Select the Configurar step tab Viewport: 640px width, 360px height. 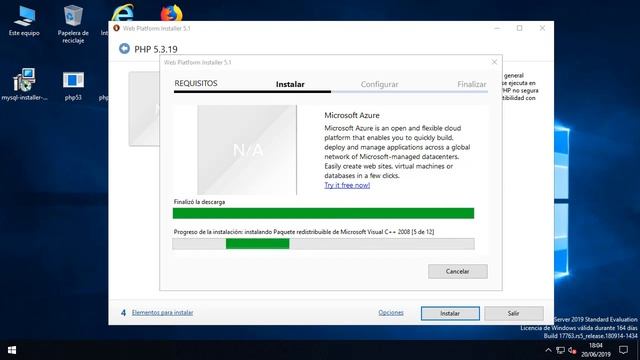[379, 84]
